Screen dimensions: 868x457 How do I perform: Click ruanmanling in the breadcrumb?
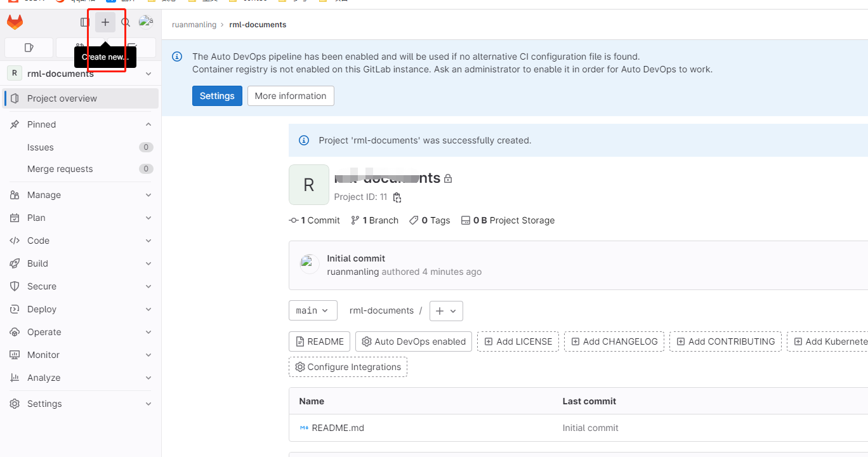coord(194,25)
